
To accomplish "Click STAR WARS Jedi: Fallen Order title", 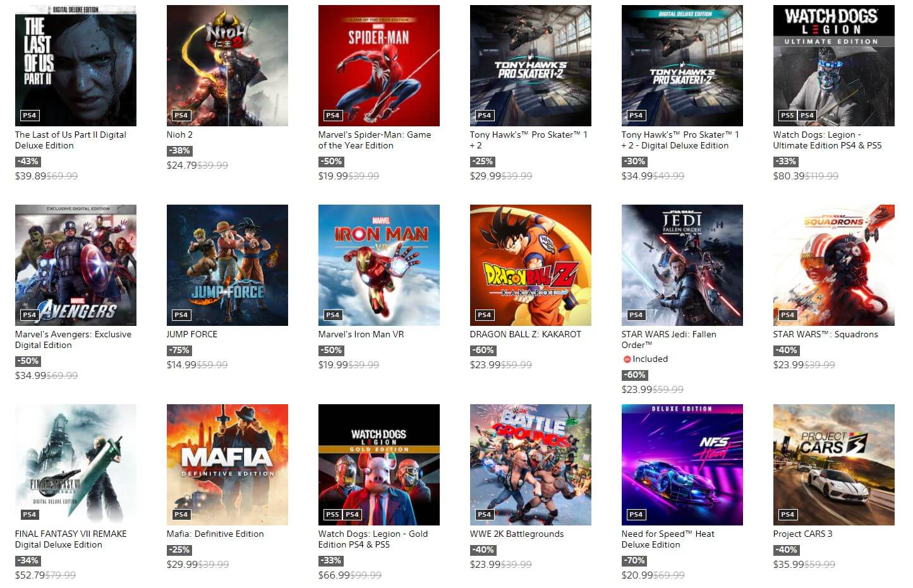I will tap(669, 340).
